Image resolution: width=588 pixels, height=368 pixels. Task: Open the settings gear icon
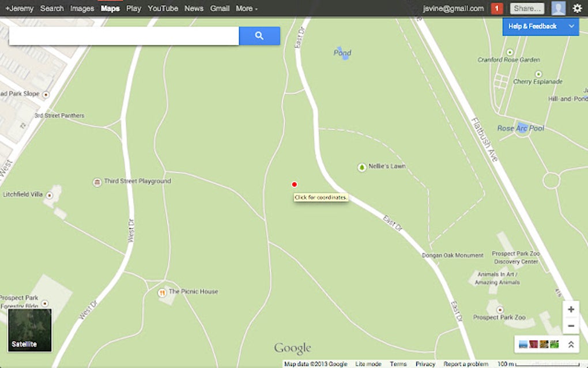[578, 8]
